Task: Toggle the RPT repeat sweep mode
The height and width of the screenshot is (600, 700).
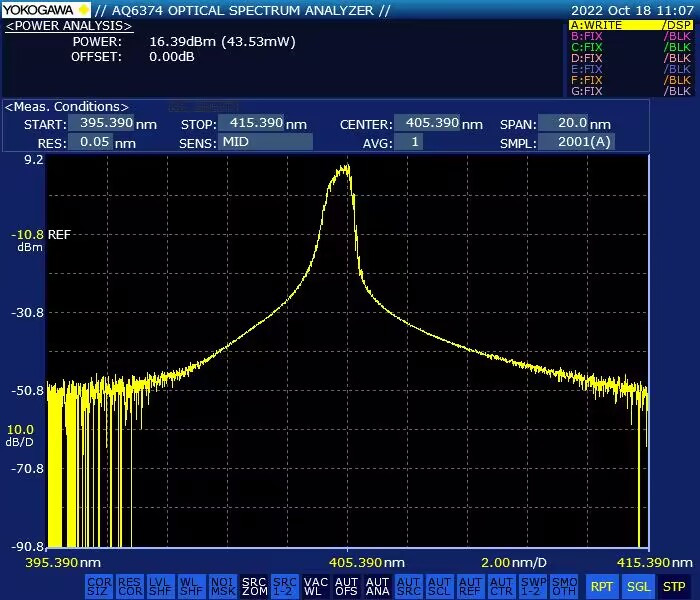Action: (x=601, y=586)
